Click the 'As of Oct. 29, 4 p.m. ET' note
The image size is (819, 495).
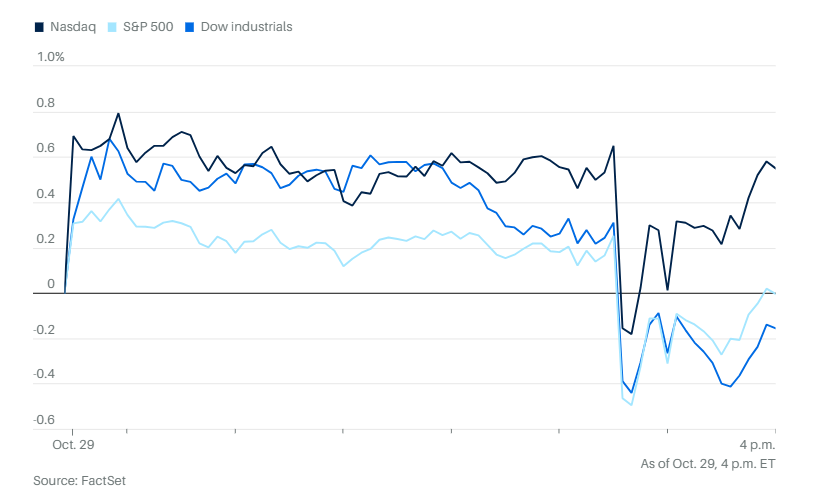point(707,463)
